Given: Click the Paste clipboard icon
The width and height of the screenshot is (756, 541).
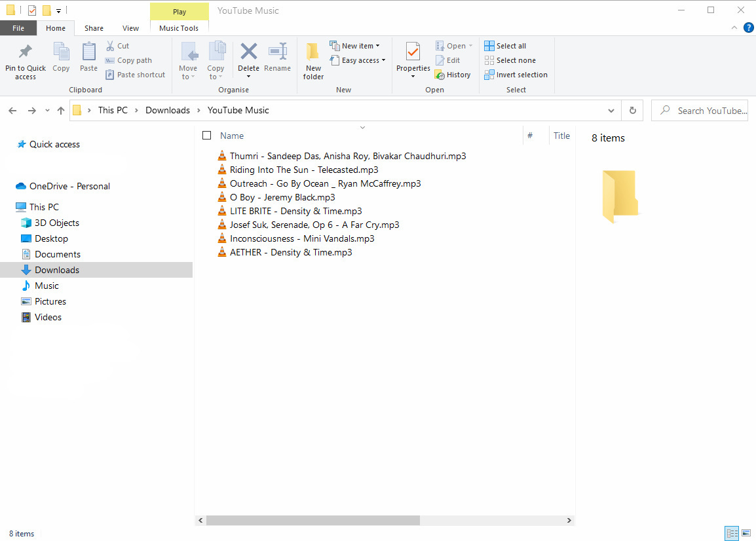Looking at the screenshot, I should [88, 52].
